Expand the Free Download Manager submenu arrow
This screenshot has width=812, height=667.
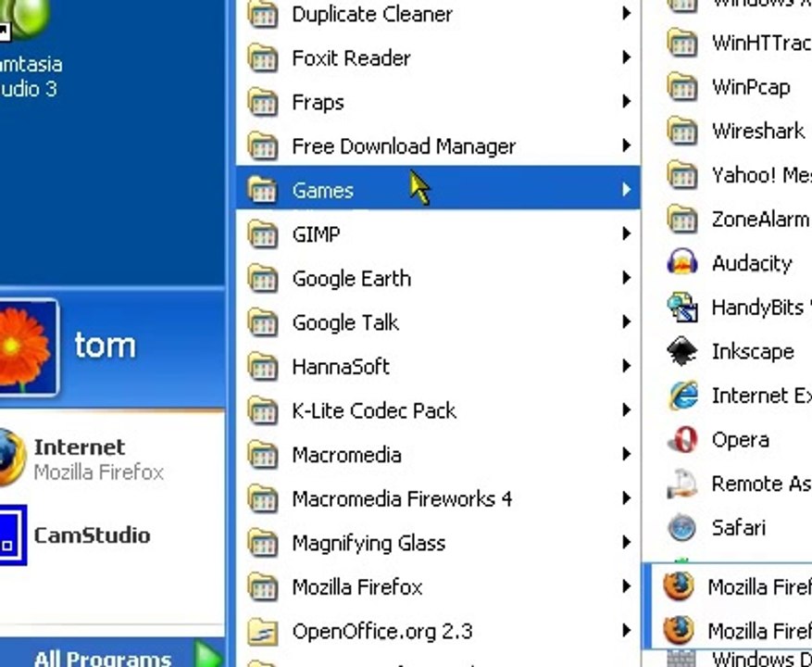click(626, 145)
